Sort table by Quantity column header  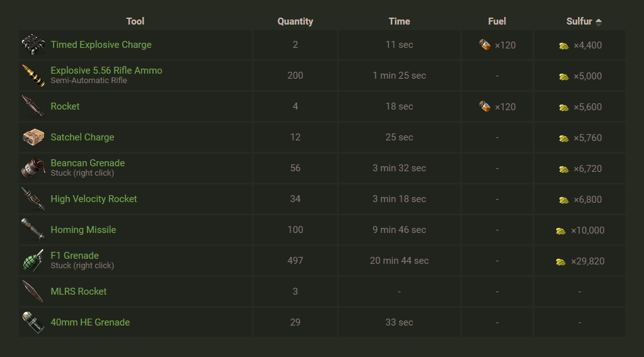click(x=295, y=21)
